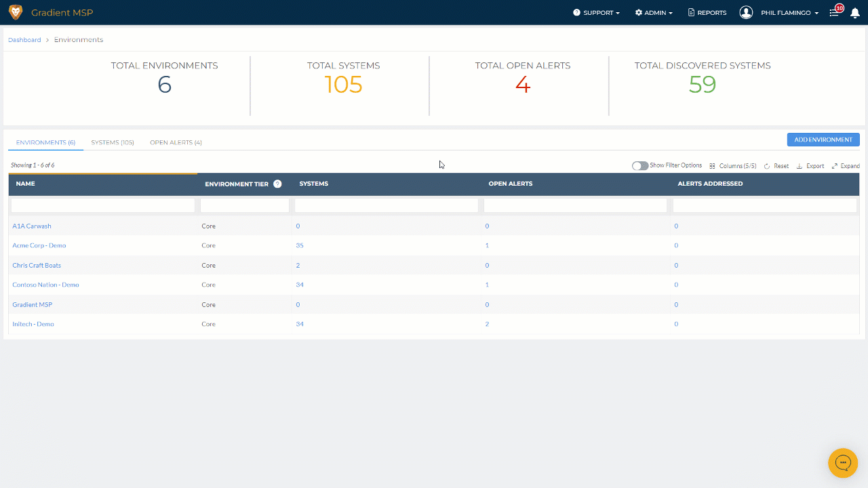Image resolution: width=868 pixels, height=488 pixels.
Task: Sort by the Name column header
Action: pos(103,184)
